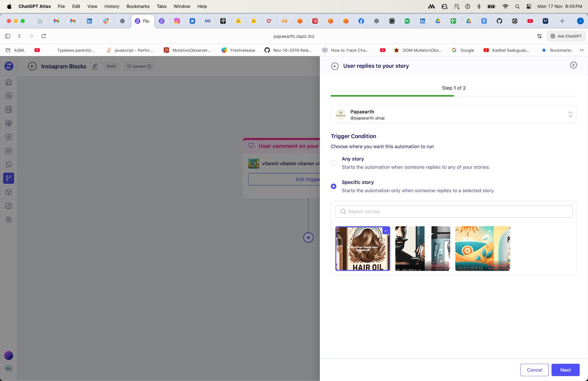Select the highlighted Flows icon in the sidebar
Viewport: 588px width, 381px height.
coord(9,178)
